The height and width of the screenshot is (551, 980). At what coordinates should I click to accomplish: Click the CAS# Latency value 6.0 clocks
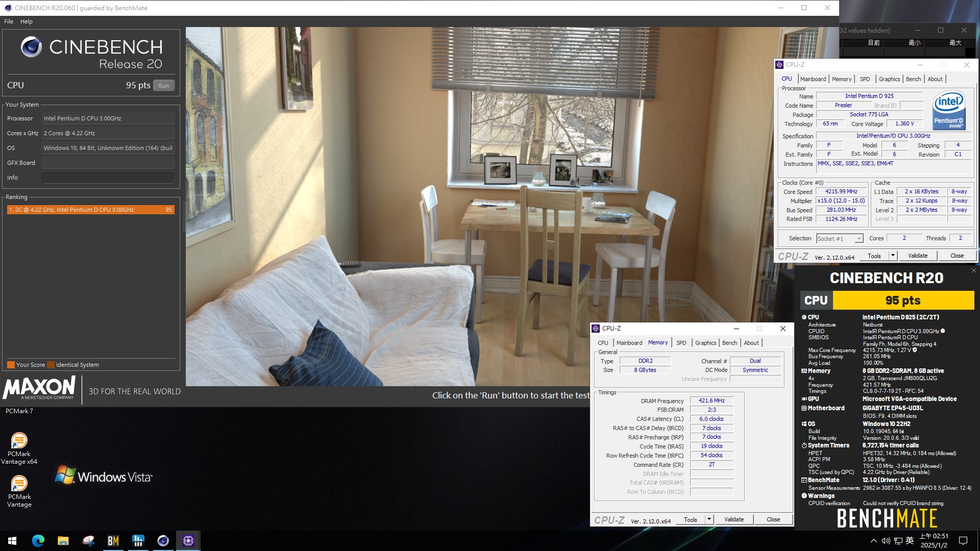pyautogui.click(x=712, y=419)
